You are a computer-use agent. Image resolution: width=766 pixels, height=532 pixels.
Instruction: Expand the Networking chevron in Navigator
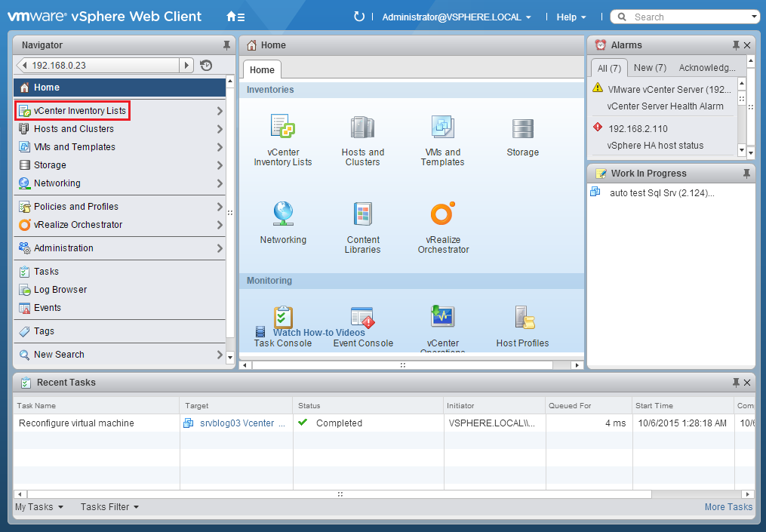pyautogui.click(x=220, y=183)
